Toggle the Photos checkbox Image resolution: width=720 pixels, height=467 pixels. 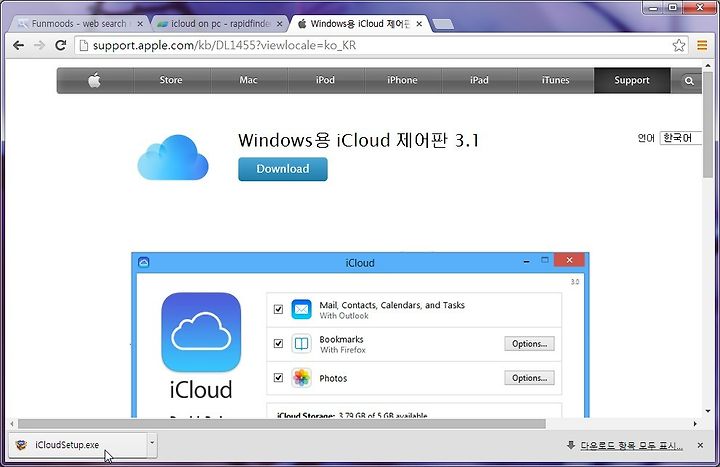point(278,377)
